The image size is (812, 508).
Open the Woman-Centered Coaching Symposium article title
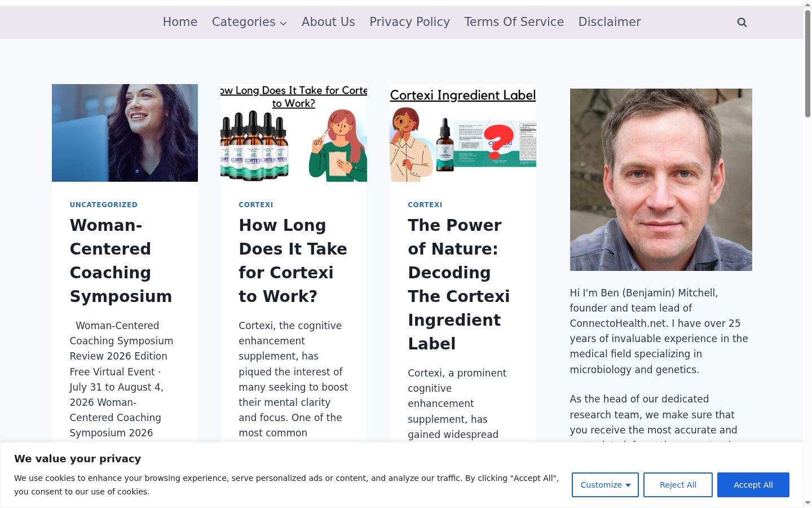(x=121, y=261)
